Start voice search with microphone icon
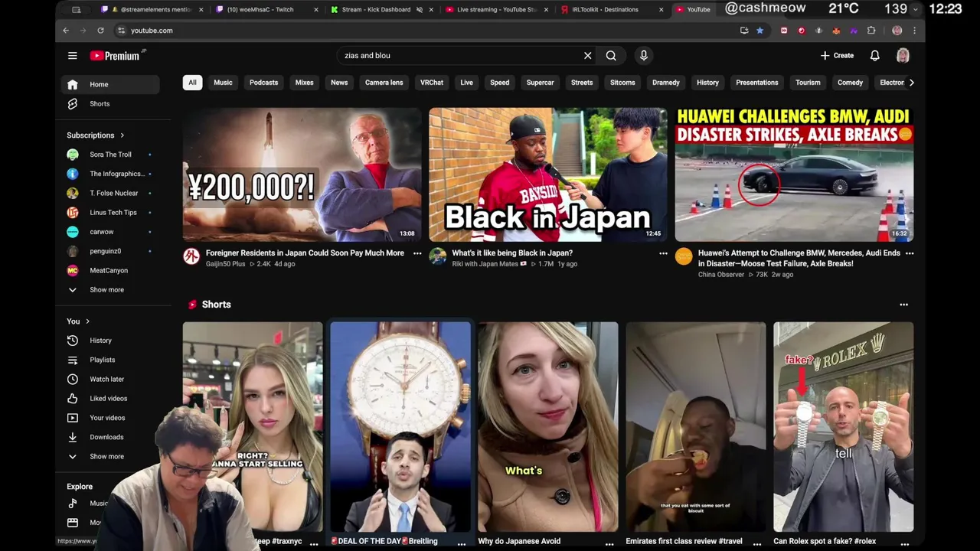The height and width of the screenshot is (551, 980). [x=643, y=55]
